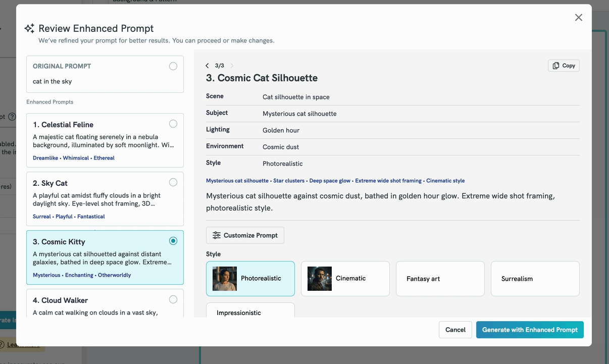Choose the Fantasy art style option
Viewport: 609px width, 364px height.
[x=440, y=279]
